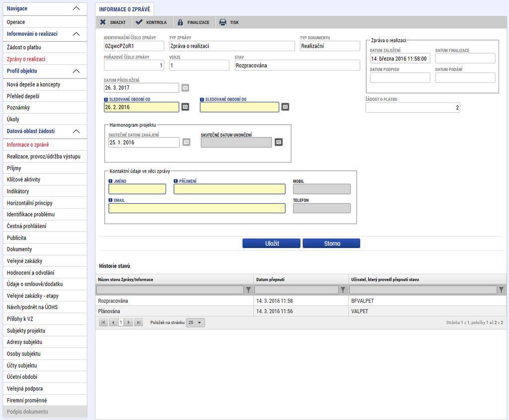Open Realizace, provoz/údržba výstupu
Screen dimensions: 509x420
(45, 157)
